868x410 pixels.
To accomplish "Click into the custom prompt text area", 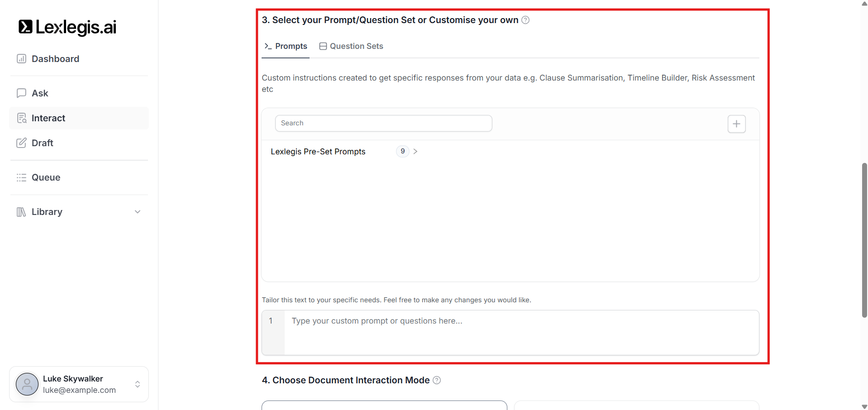I will coord(520,332).
